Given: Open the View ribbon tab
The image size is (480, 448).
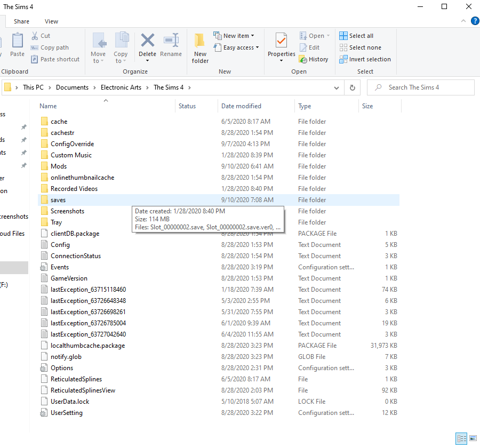Looking at the screenshot, I should click(x=51, y=21).
